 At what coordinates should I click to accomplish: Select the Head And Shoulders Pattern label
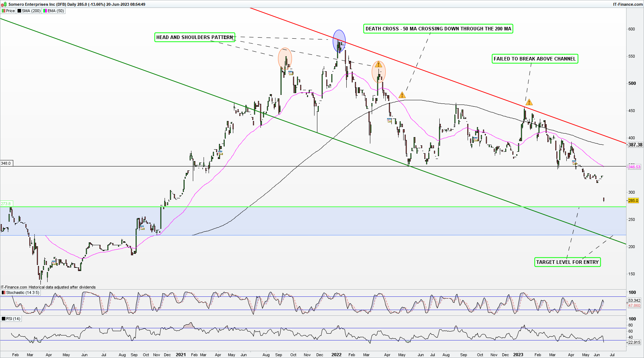[195, 37]
